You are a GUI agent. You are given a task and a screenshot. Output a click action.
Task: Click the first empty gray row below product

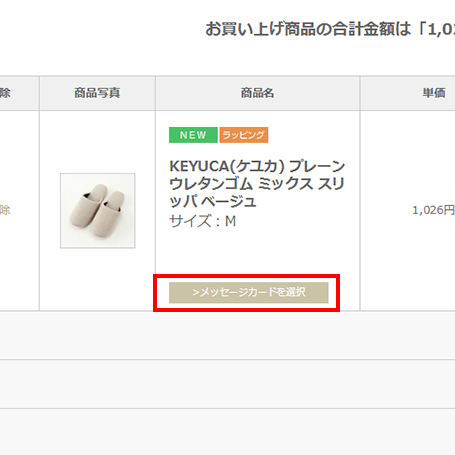pos(227,335)
